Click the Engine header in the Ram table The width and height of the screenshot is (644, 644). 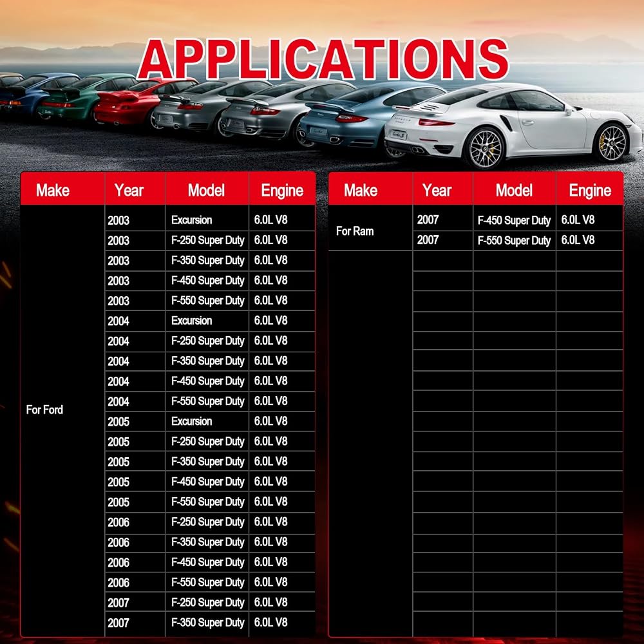tap(590, 191)
